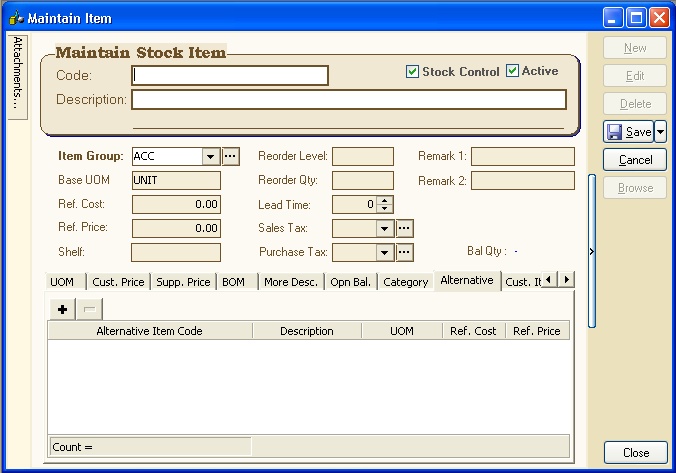
Task: Minimize the Maintain Item window
Action: 613,18
